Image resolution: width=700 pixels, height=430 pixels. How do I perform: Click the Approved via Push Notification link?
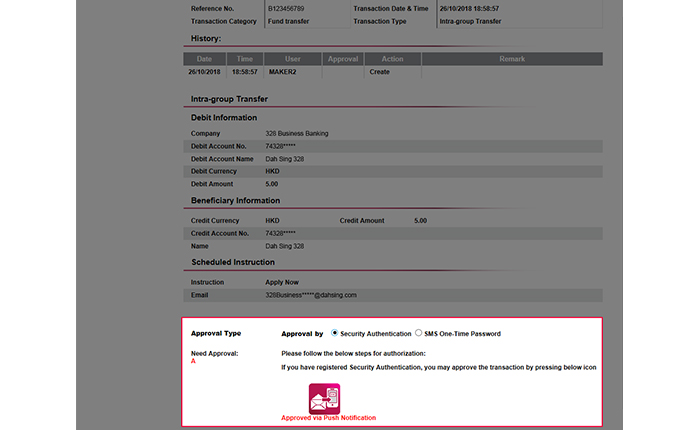point(329,418)
